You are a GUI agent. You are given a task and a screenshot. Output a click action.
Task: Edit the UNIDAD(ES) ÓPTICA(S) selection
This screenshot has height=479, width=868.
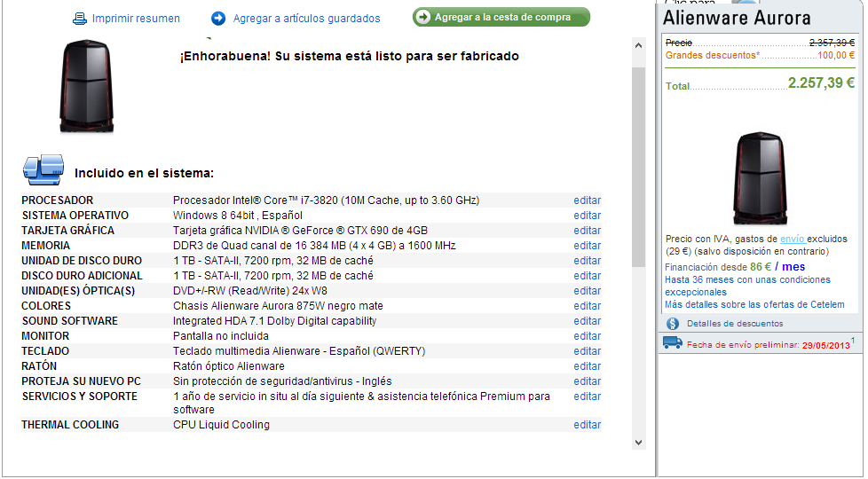(588, 290)
